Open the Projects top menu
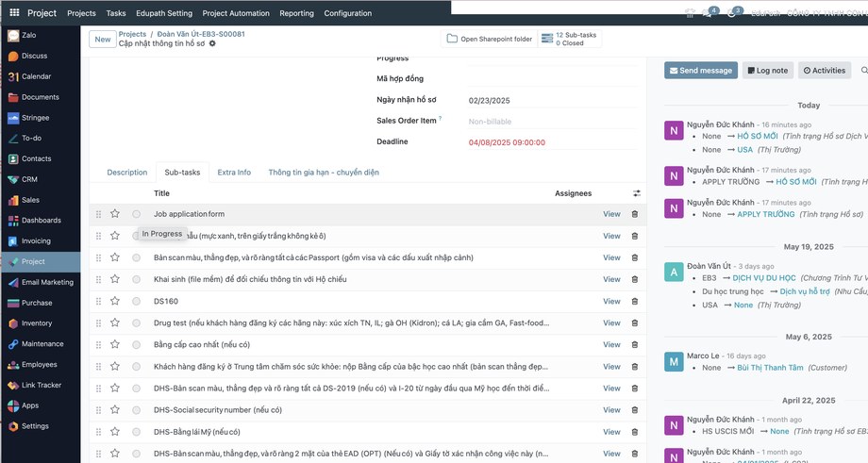 point(81,13)
